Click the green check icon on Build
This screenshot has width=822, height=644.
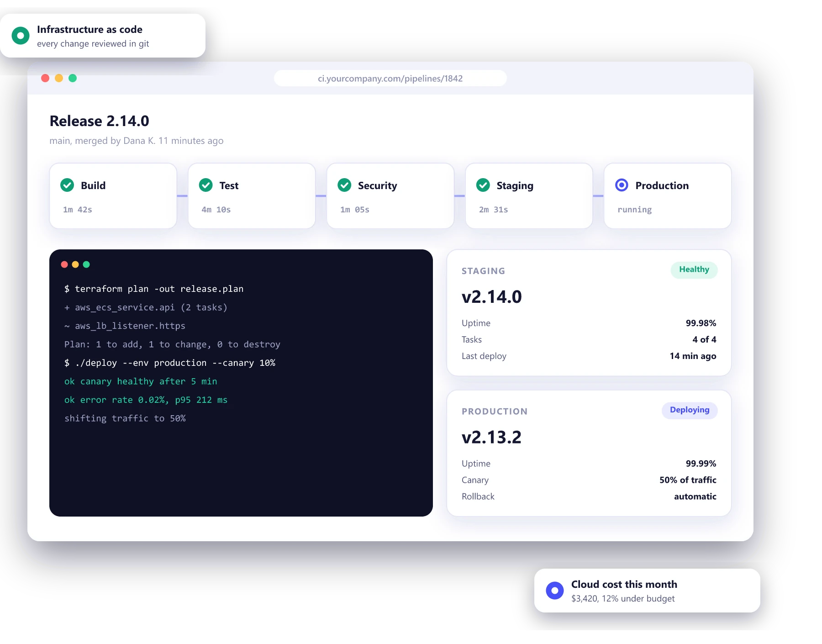67,185
